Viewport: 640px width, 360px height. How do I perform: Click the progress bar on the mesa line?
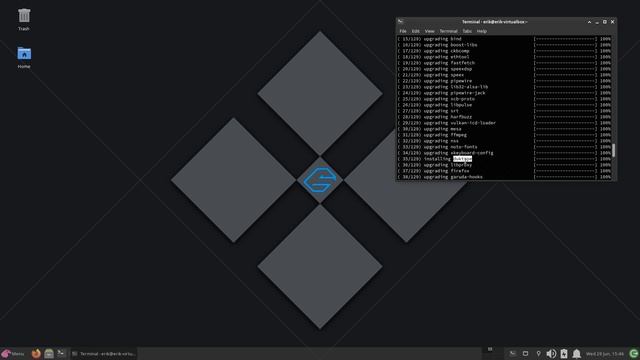pos(565,129)
